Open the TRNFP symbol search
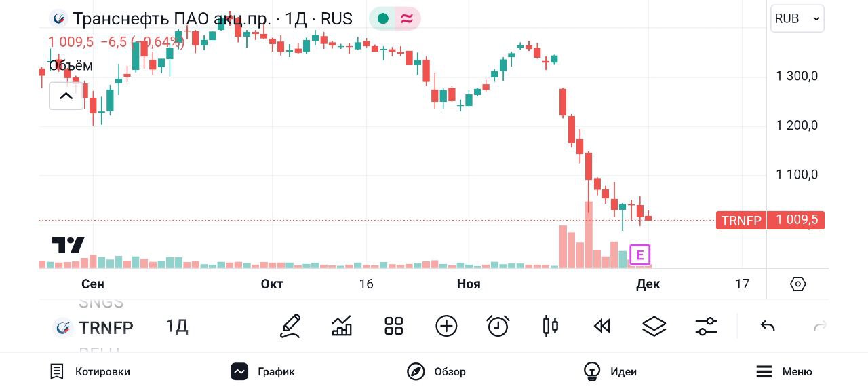 click(x=94, y=328)
